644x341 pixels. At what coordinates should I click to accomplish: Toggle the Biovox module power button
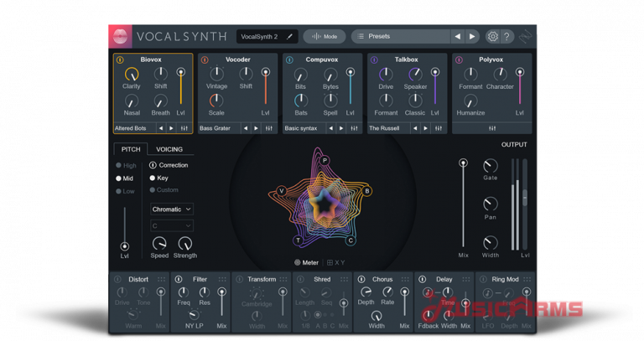[120, 59]
